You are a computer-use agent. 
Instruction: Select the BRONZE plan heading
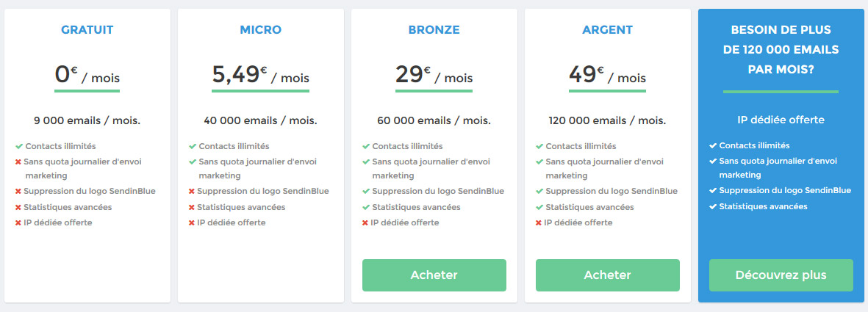click(434, 30)
